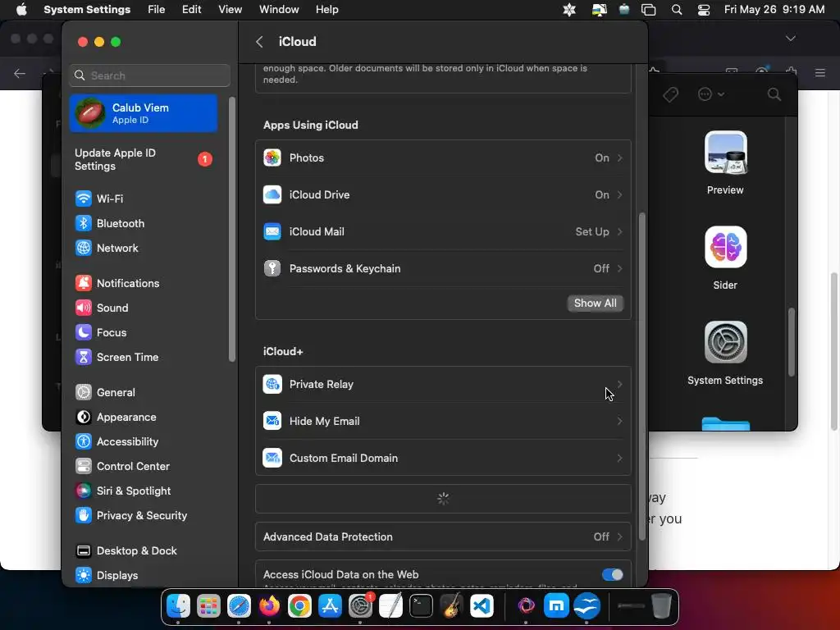Expand Photos row chevron showing On
The image size is (840, 630).
[x=620, y=158]
